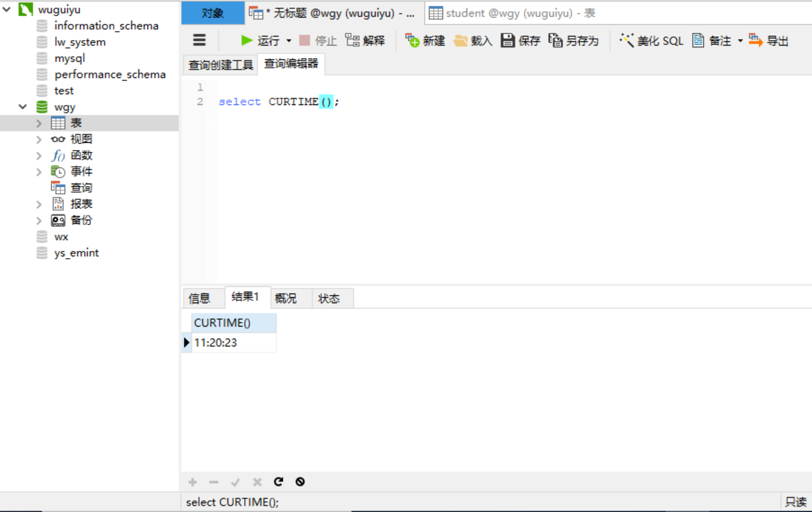Select the performance_schema database

click(110, 74)
